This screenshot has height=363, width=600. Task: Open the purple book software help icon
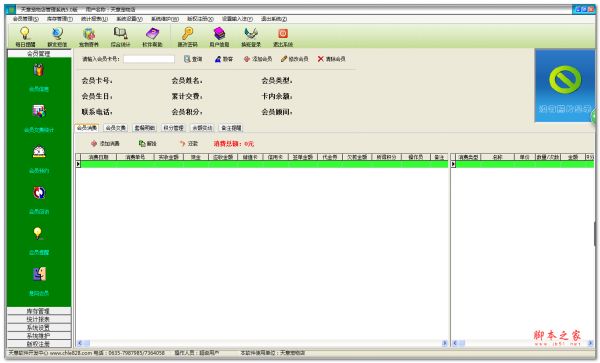click(x=152, y=34)
